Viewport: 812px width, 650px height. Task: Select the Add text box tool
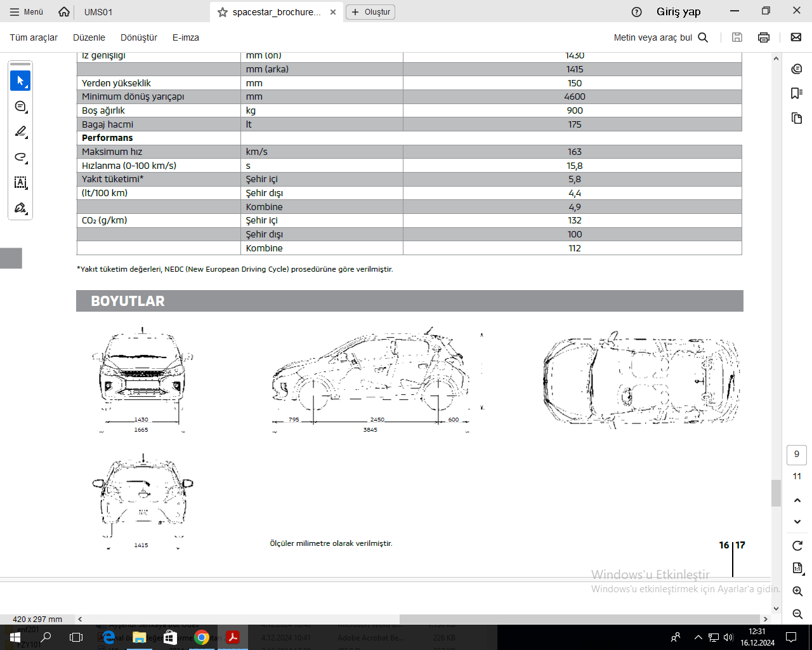[20, 183]
